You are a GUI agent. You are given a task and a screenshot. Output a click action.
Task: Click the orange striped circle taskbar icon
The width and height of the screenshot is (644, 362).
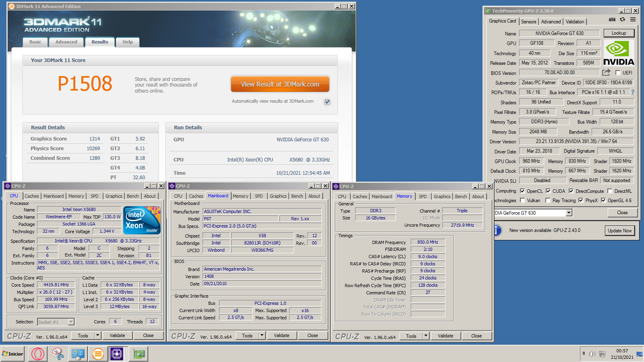click(x=98, y=354)
